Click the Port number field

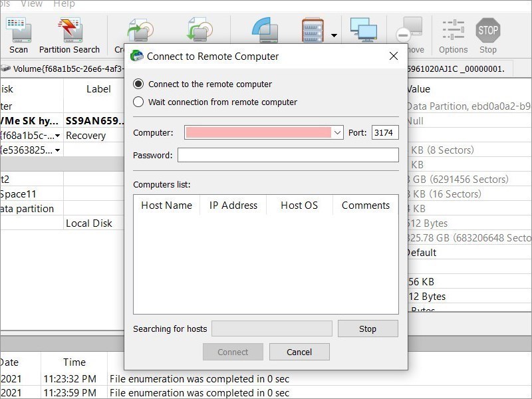pos(385,133)
